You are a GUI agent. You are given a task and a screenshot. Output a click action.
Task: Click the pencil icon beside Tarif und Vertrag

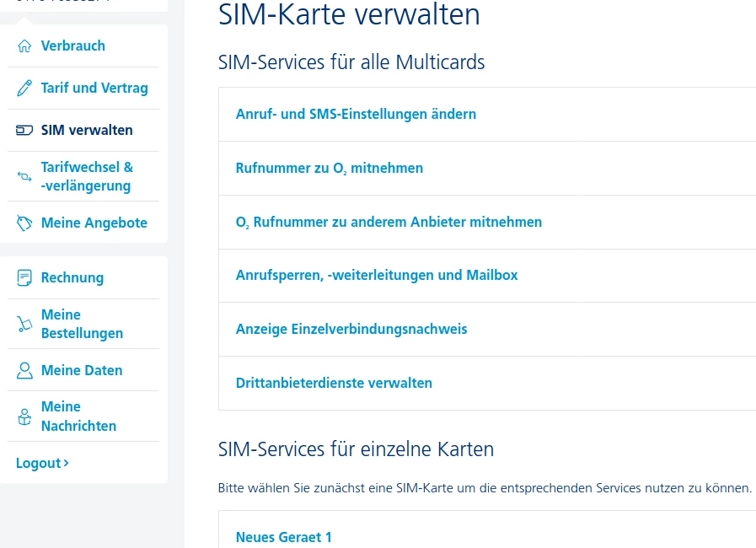[x=24, y=88]
